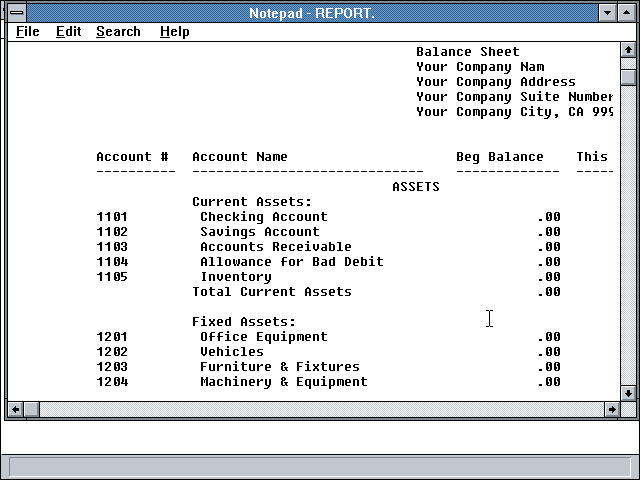Click the .00 balance for Inventory
Viewport: 640px width, 480px height.
coord(548,277)
